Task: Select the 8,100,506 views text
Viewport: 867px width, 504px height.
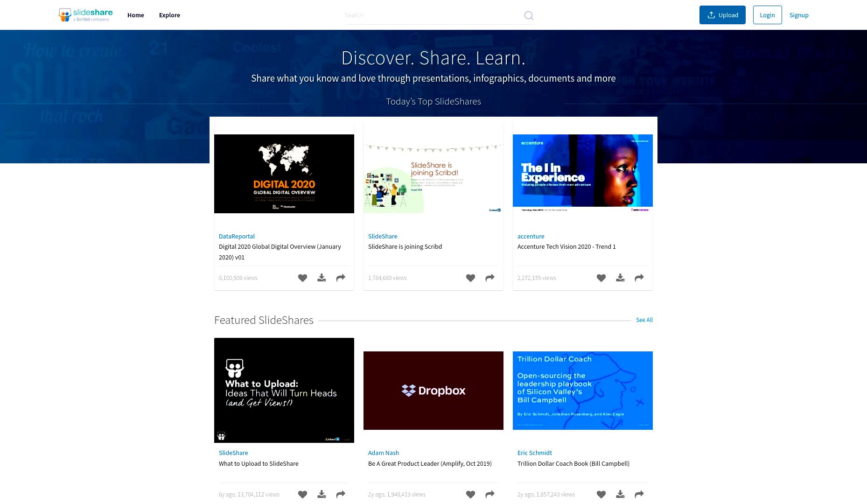Action: 238,278
